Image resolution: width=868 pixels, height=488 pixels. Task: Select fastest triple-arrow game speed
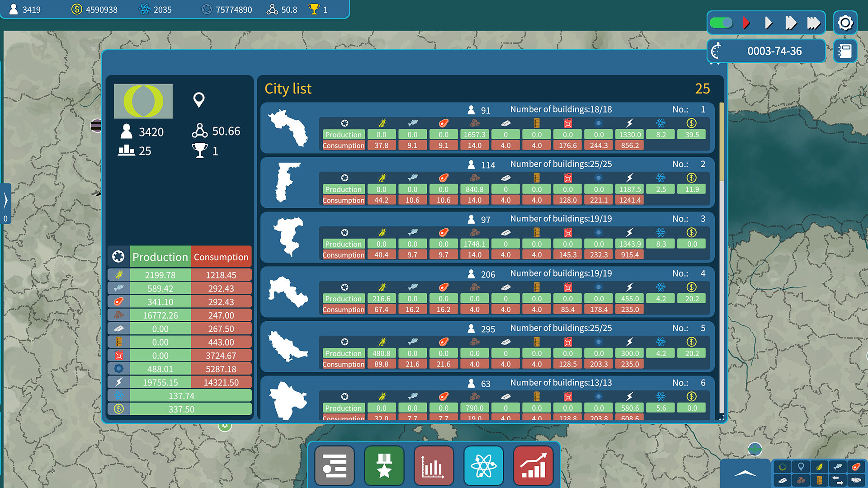[815, 23]
